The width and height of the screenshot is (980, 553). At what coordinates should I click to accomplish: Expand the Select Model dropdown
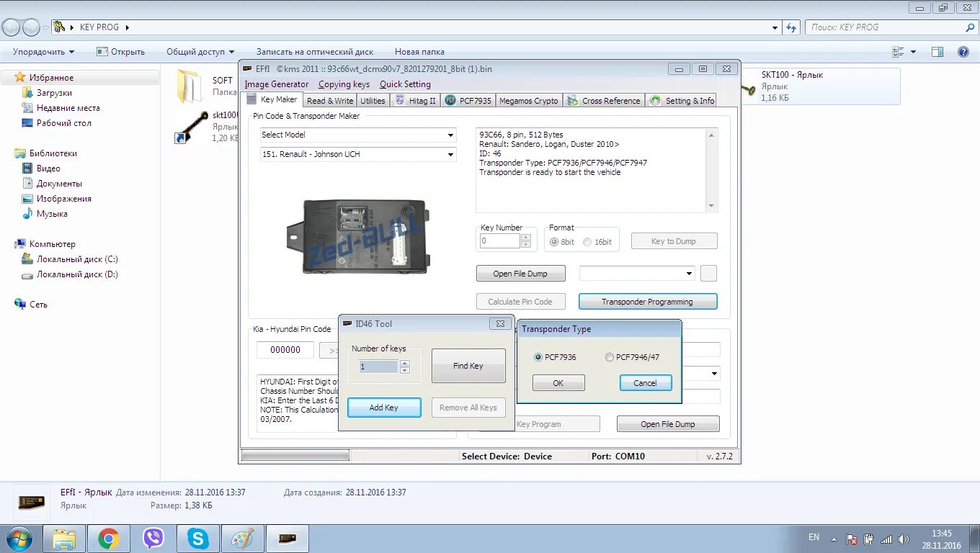(451, 135)
